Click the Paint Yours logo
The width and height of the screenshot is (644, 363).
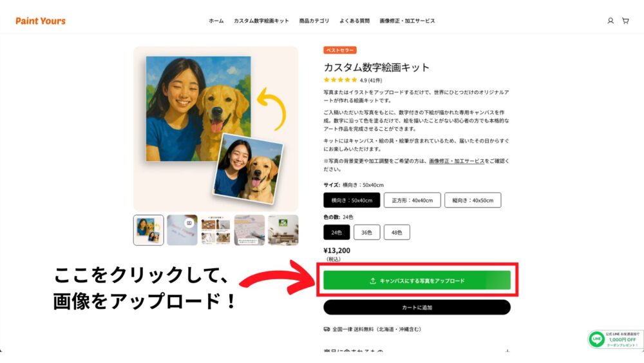40,21
